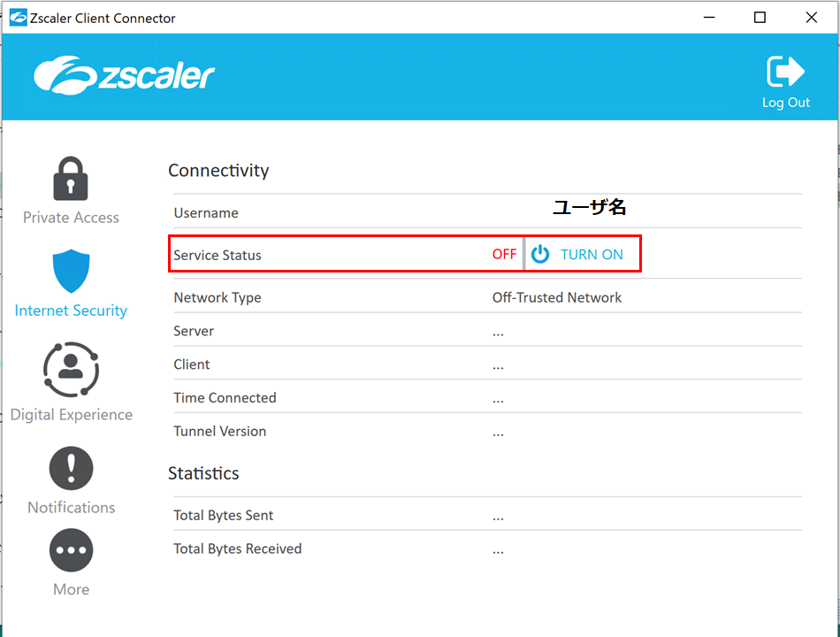Switch to the Digital Experience tab label
The width and height of the screenshot is (840, 637).
pos(72,414)
